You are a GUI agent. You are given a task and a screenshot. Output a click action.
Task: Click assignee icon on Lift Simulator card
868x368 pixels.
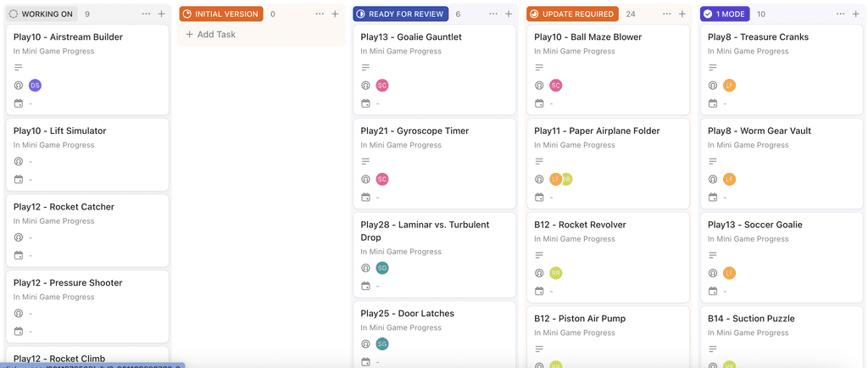coord(19,162)
